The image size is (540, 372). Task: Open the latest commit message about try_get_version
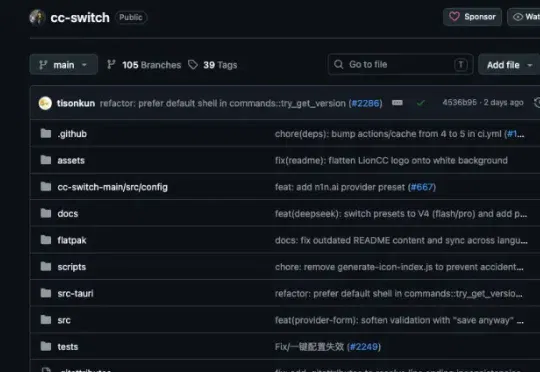click(223, 103)
